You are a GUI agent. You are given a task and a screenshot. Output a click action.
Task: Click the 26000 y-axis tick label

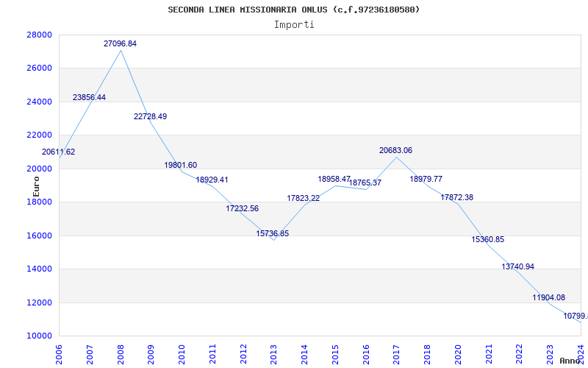[39, 68]
